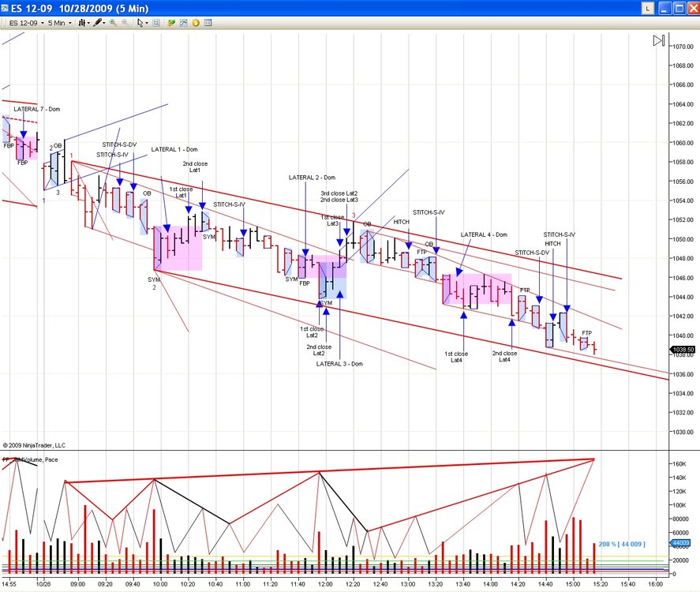
Task: Minimize the chart window
Action: [x=665, y=8]
